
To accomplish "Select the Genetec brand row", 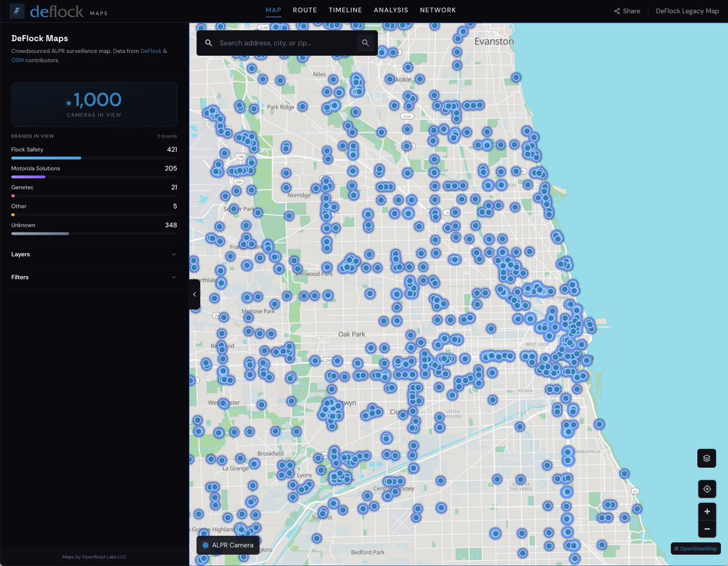I will click(94, 190).
